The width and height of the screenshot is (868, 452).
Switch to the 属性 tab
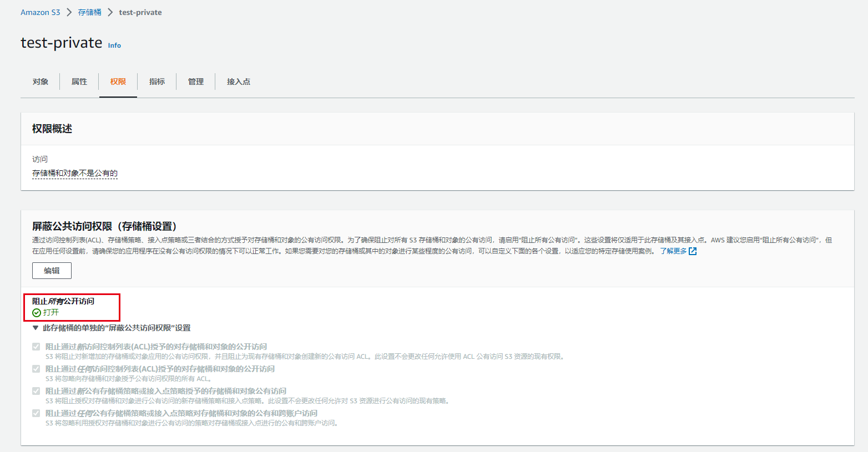pos(79,82)
